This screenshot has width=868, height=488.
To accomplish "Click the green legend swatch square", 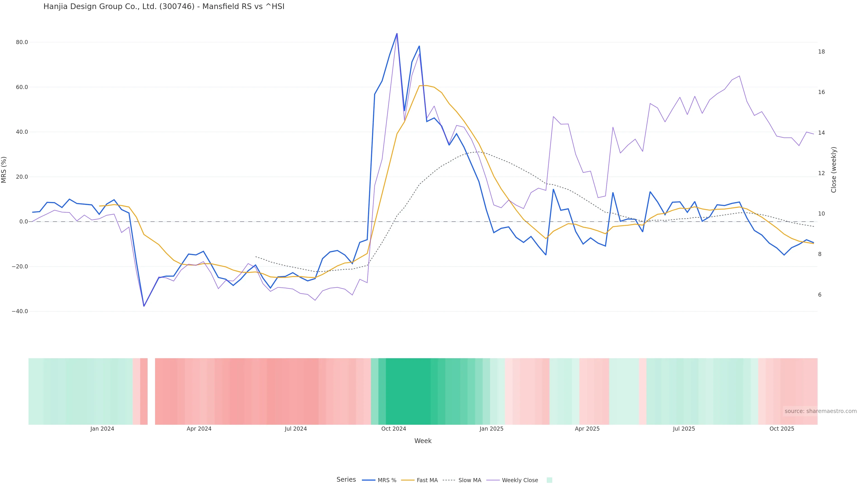I will 549,480.
